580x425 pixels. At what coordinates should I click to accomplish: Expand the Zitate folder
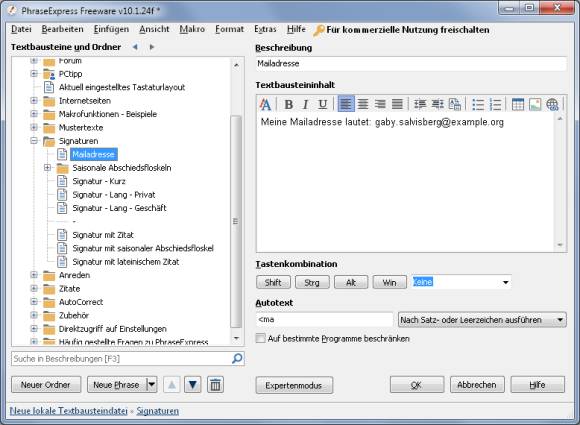(x=34, y=288)
